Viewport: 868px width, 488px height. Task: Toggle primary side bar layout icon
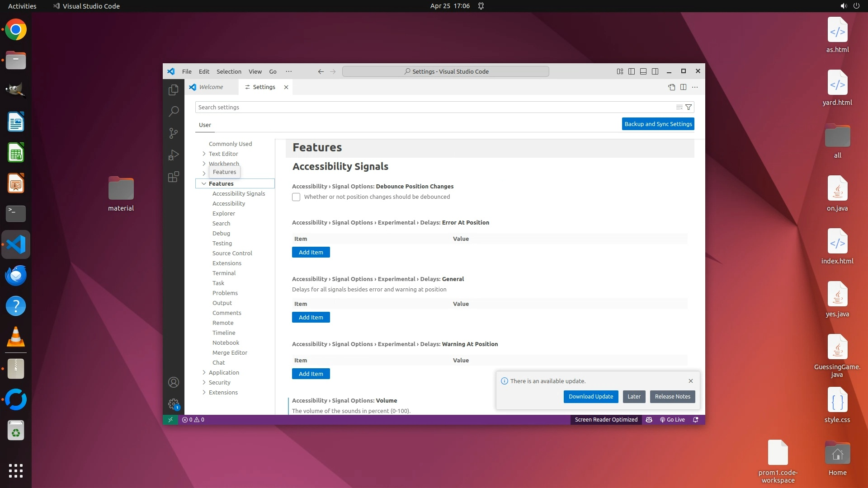point(632,71)
